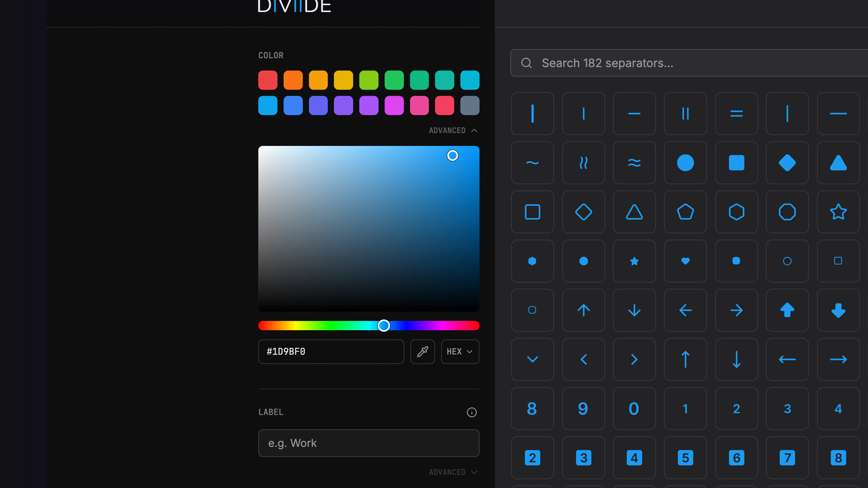Pick the large number 9 separator
Viewport: 868px width, 488px height.
(583, 408)
